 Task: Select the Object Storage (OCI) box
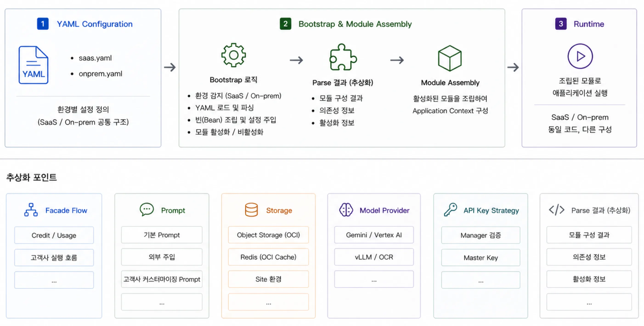click(268, 235)
